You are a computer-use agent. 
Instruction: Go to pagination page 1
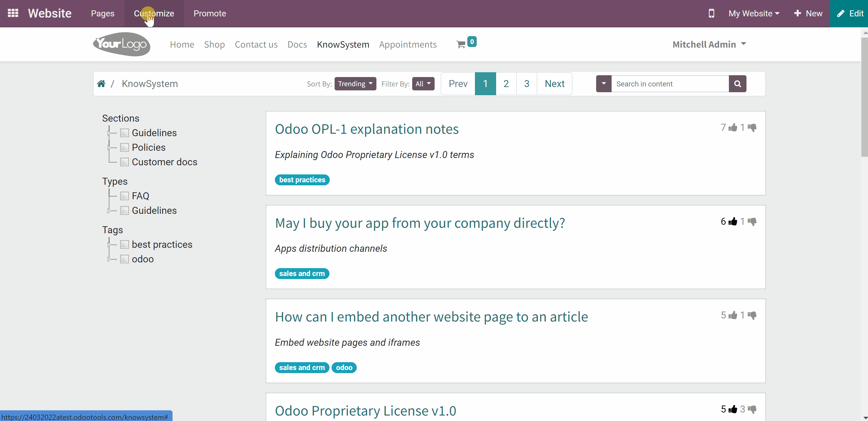coord(485,84)
